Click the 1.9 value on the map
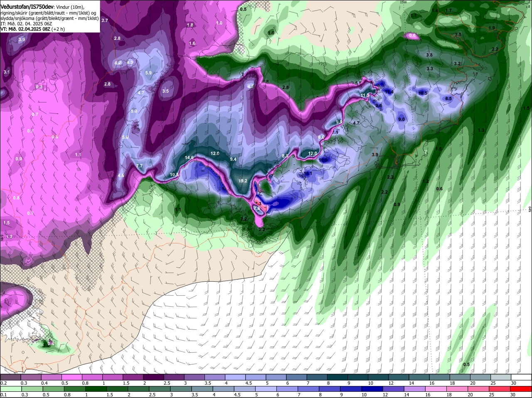This screenshot has height=398, width=532. pyautogui.click(x=492, y=28)
